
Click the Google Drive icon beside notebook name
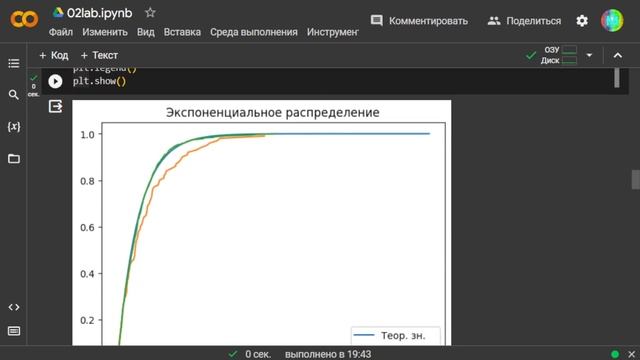[x=58, y=13]
